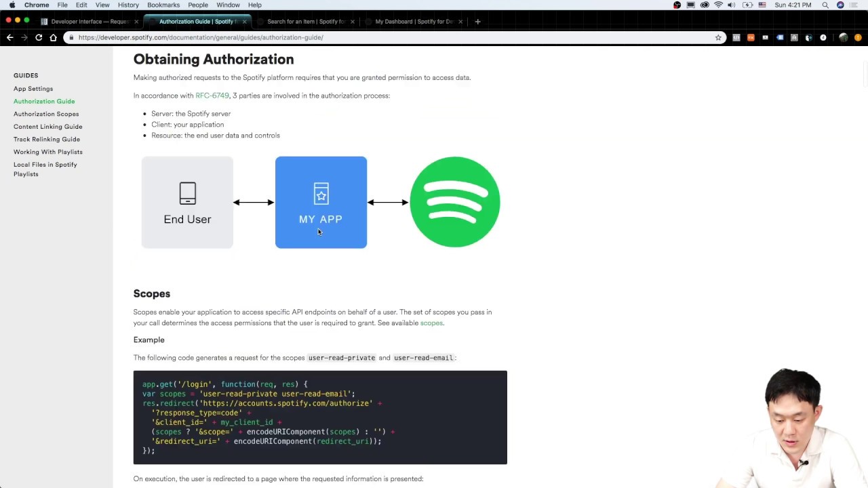This screenshot has height=488, width=868.
Task: Open the browser home page
Action: [53, 37]
